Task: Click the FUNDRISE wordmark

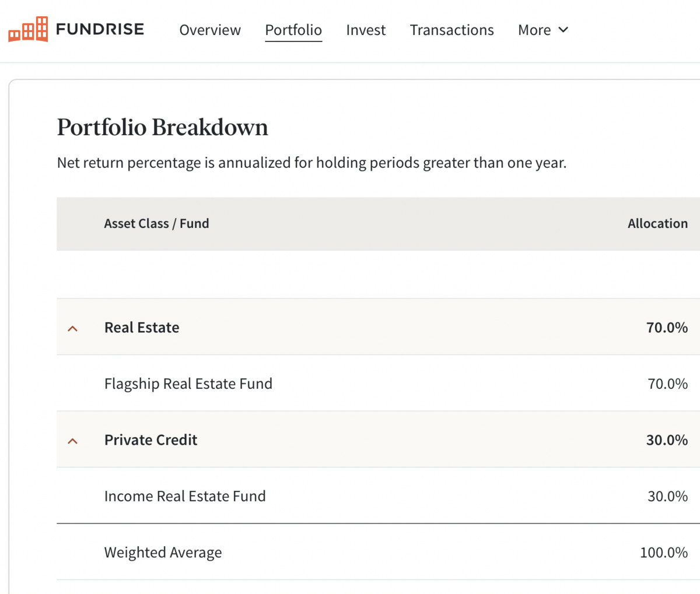Action: click(x=100, y=29)
